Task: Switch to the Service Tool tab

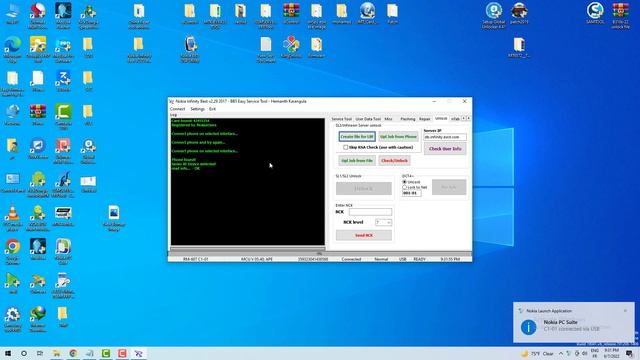Action: (x=341, y=119)
